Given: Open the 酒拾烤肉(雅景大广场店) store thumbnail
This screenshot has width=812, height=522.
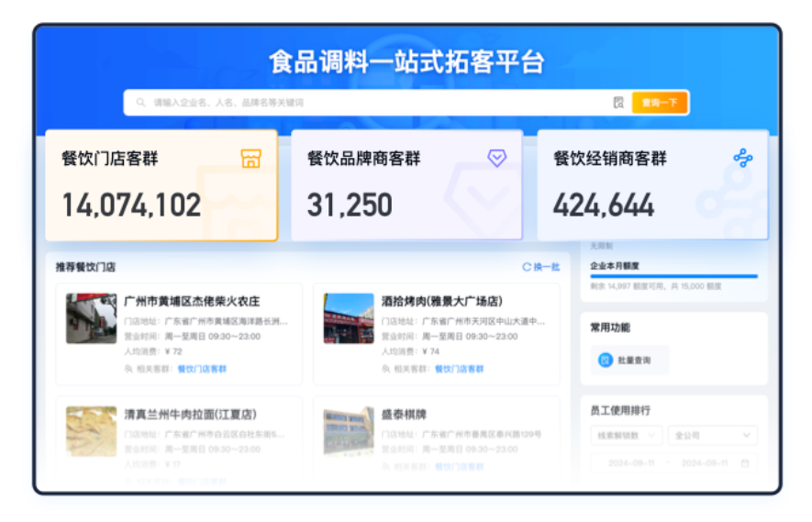Looking at the screenshot, I should click(x=349, y=318).
